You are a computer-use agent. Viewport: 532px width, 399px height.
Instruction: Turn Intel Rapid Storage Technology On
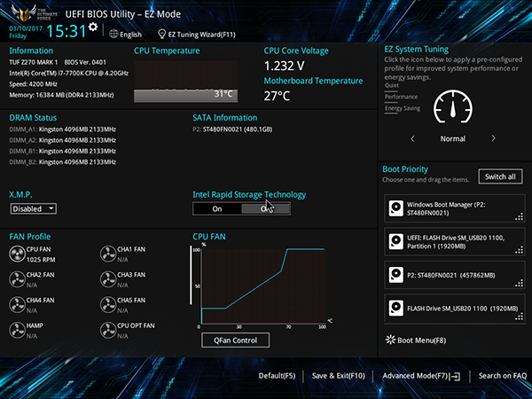[217, 209]
